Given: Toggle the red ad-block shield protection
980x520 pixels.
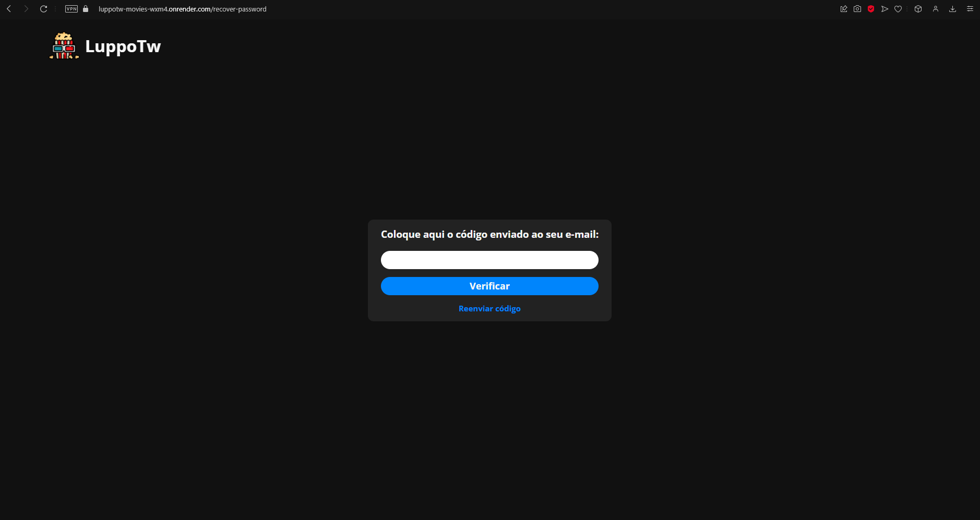Looking at the screenshot, I should click(x=870, y=9).
